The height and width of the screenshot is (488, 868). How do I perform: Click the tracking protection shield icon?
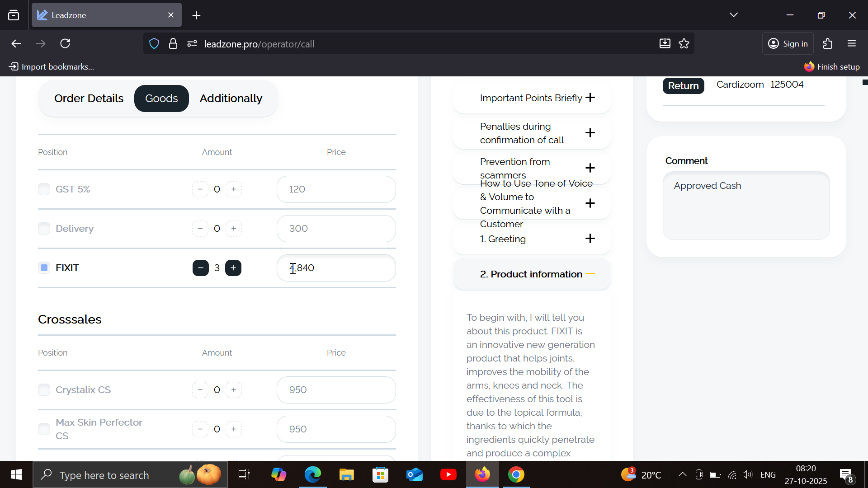154,44
